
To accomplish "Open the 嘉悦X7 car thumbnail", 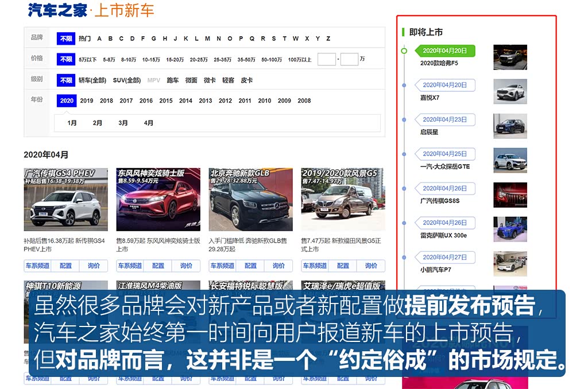I will click(510, 92).
